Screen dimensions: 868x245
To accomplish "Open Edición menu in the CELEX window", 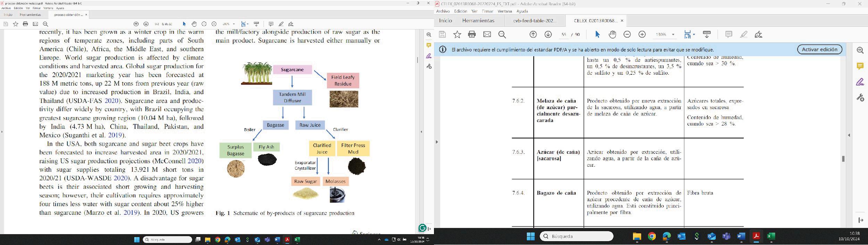I will tap(461, 11).
